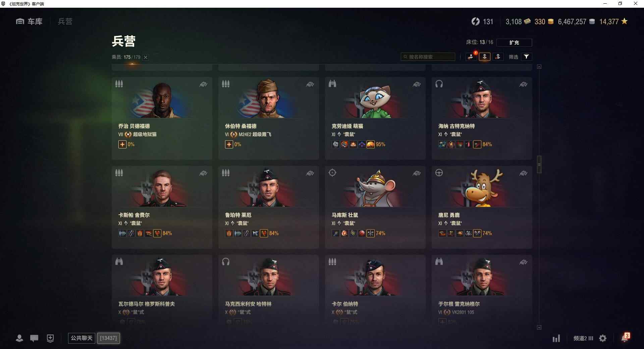
Task: Add a skill to 乔治 贝德福德
Action: click(x=122, y=144)
